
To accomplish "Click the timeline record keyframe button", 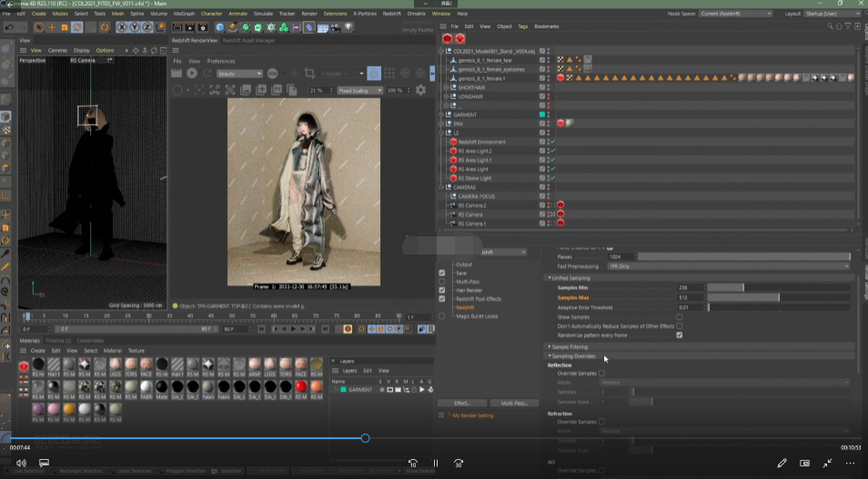I will click(348, 329).
